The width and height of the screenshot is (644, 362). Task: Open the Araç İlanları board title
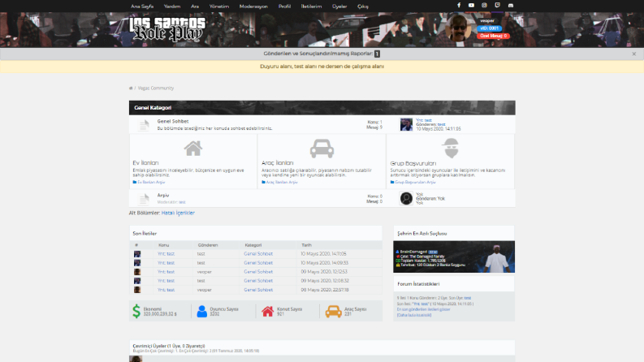pos(278,163)
